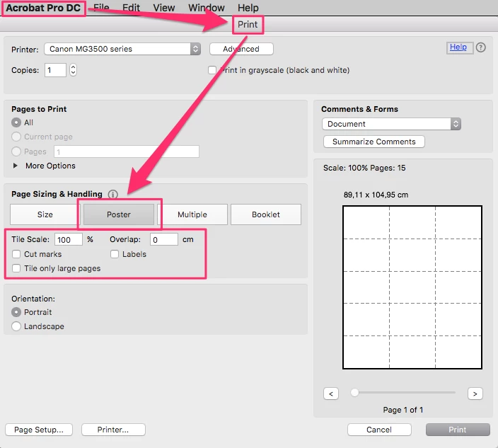498x448 pixels.
Task: Select the Size handling option
Action: coord(45,214)
